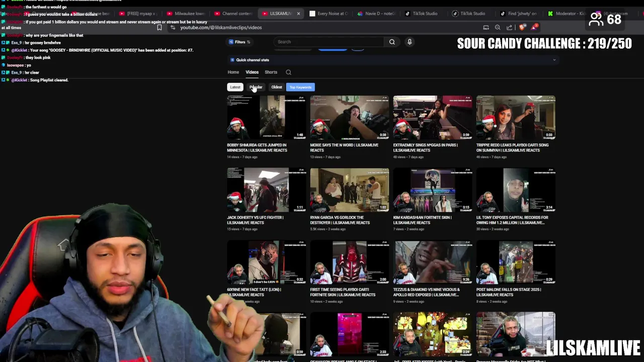The width and height of the screenshot is (644, 362).
Task: Open 6ix9ine New Face Tatt thumbnail
Action: coord(266,262)
